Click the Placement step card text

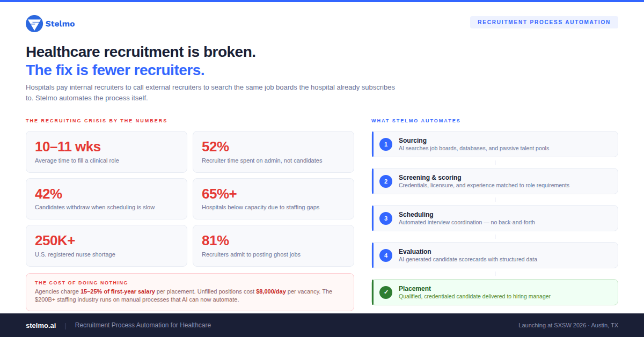point(474,296)
